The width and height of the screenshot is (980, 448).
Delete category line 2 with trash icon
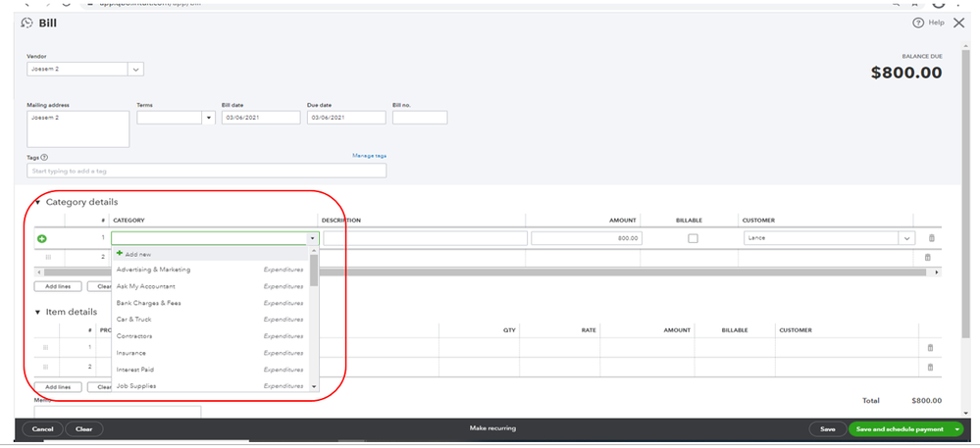click(927, 258)
